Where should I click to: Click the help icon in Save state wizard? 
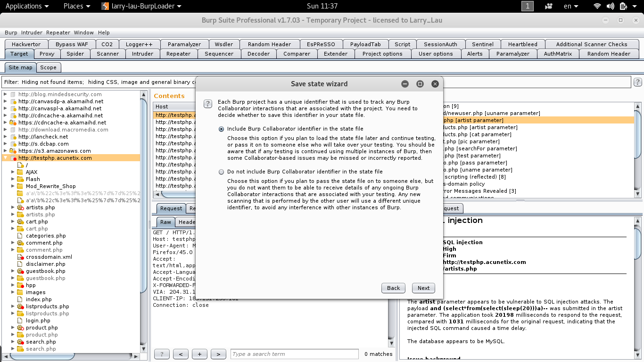[207, 104]
